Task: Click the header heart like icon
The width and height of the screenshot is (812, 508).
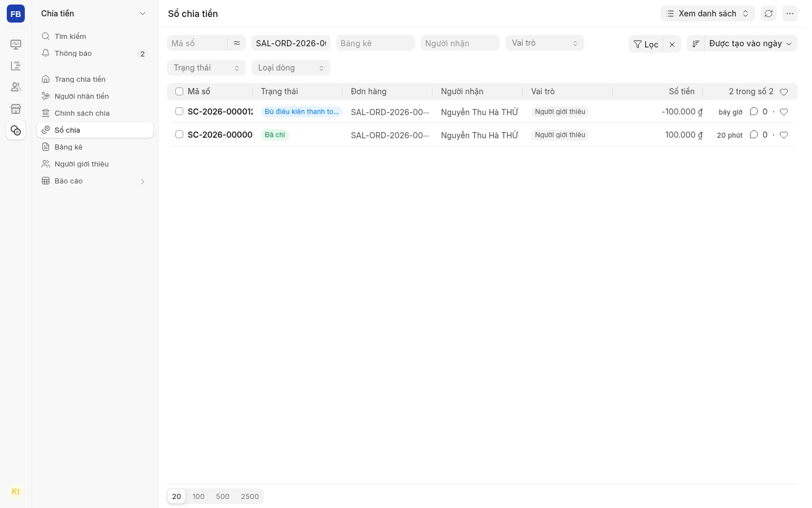Action: click(784, 91)
